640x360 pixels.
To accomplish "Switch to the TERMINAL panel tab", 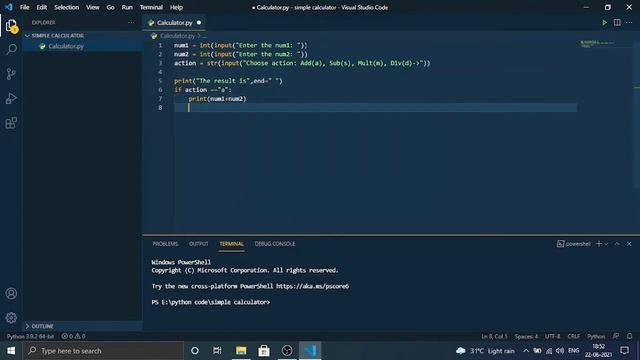I will pyautogui.click(x=231, y=244).
